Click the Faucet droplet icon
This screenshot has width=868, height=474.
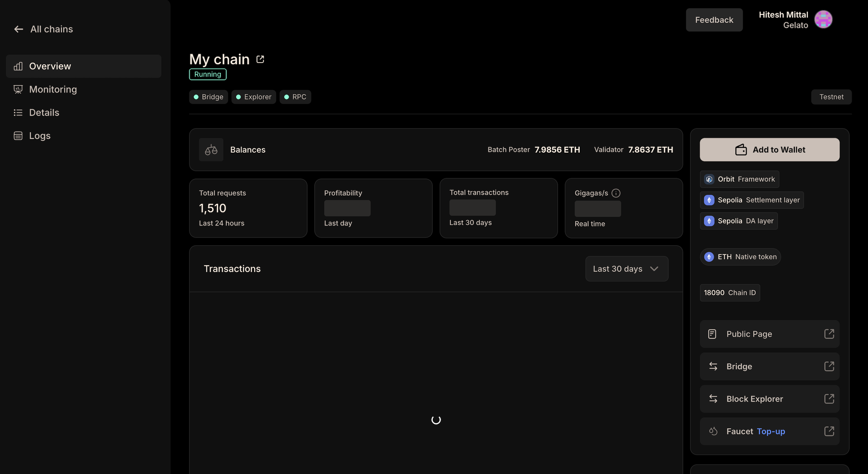click(x=713, y=431)
